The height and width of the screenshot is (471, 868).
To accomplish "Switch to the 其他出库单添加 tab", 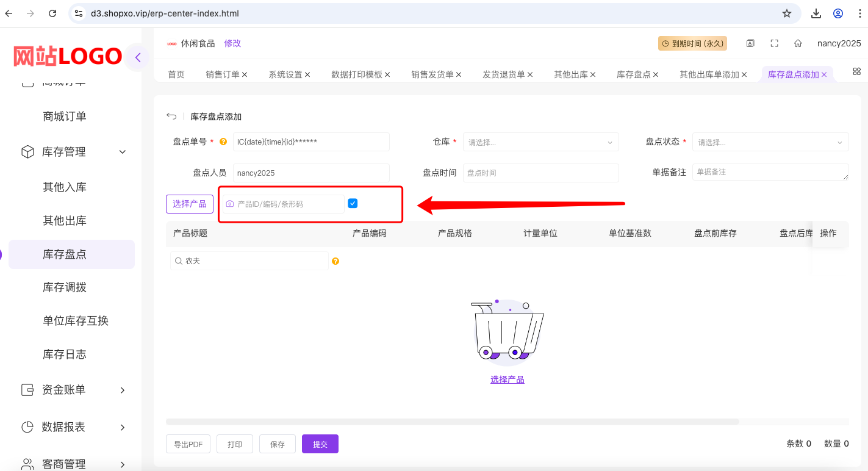I will (709, 74).
